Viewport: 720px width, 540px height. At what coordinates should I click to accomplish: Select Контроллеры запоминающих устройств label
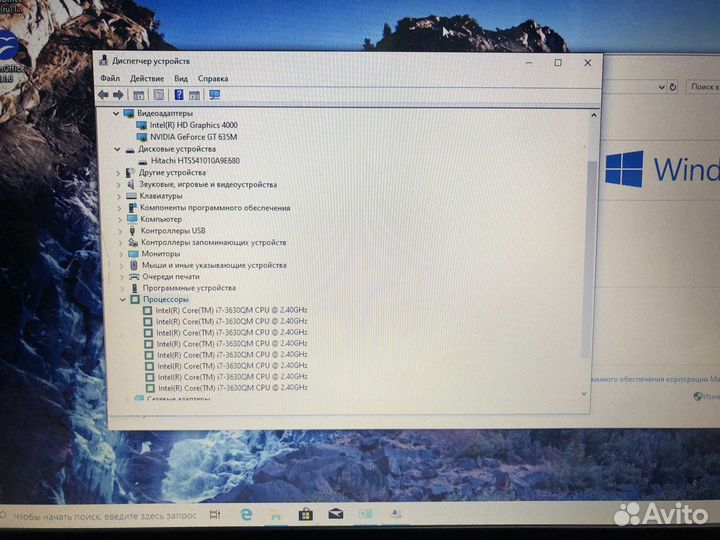coord(214,242)
